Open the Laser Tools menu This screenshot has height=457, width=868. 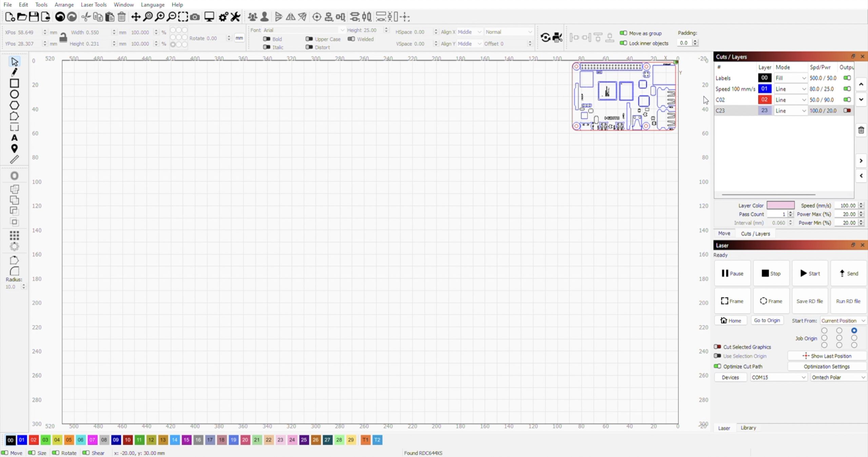[93, 4]
